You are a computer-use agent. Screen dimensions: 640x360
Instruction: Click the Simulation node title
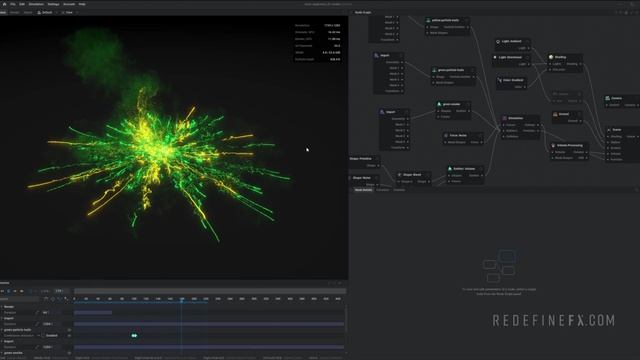coord(516,118)
